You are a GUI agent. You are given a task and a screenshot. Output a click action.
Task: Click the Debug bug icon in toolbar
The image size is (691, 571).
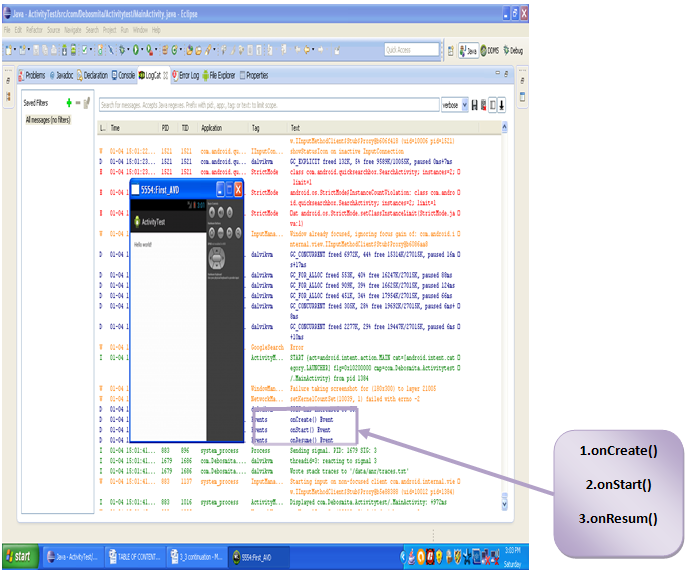tap(122, 50)
